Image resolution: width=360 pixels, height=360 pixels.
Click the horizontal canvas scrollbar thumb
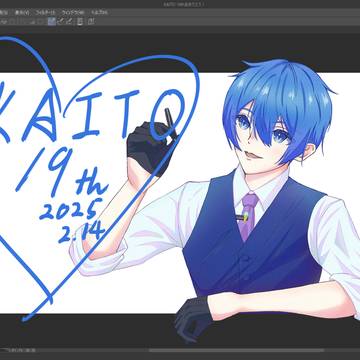tap(236, 350)
